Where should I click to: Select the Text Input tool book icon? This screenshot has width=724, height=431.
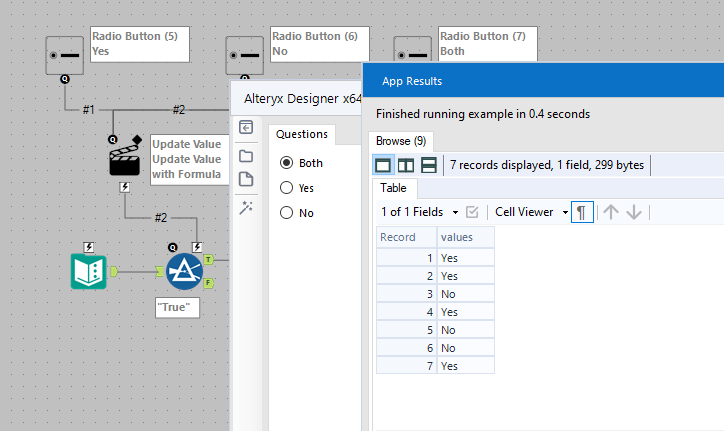89,272
